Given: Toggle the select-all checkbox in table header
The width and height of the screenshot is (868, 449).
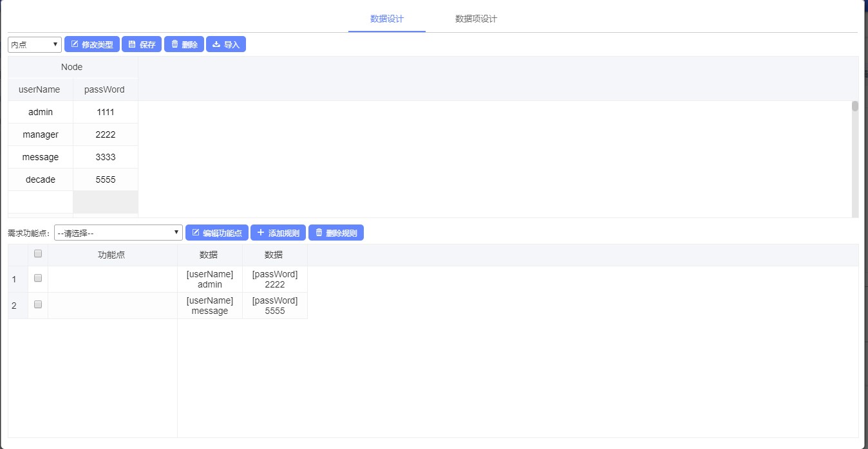Looking at the screenshot, I should (x=38, y=253).
